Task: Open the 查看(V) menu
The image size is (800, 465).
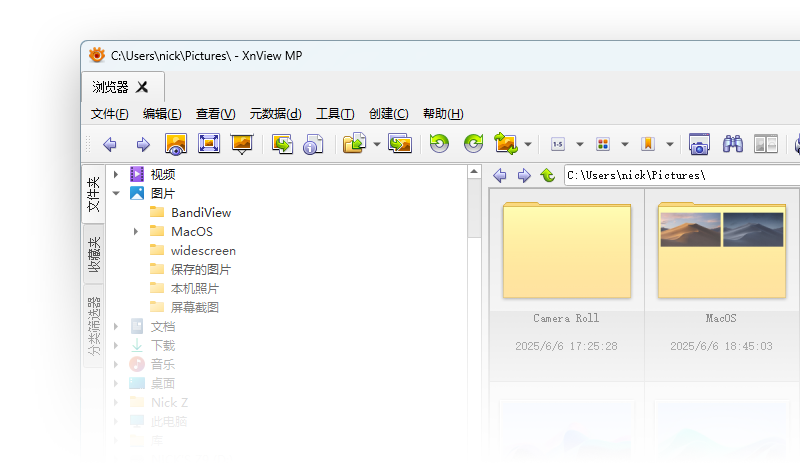Action: [x=216, y=114]
